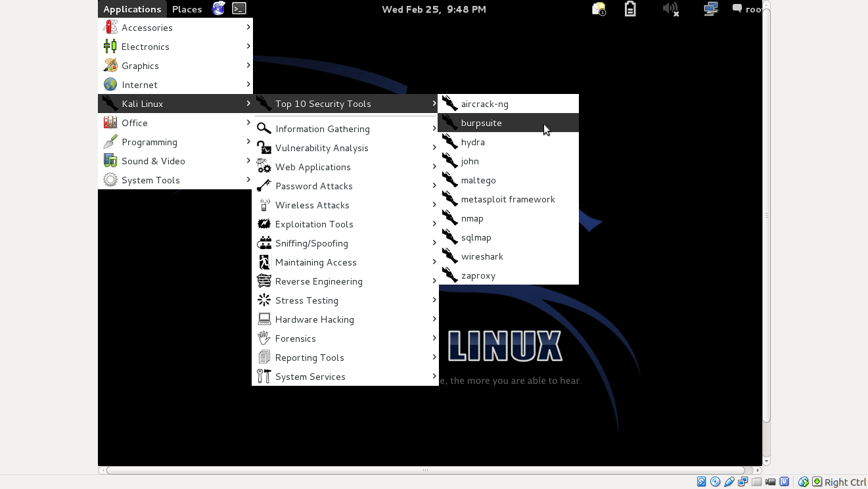Expand the Office submenu arrow

pos(248,122)
